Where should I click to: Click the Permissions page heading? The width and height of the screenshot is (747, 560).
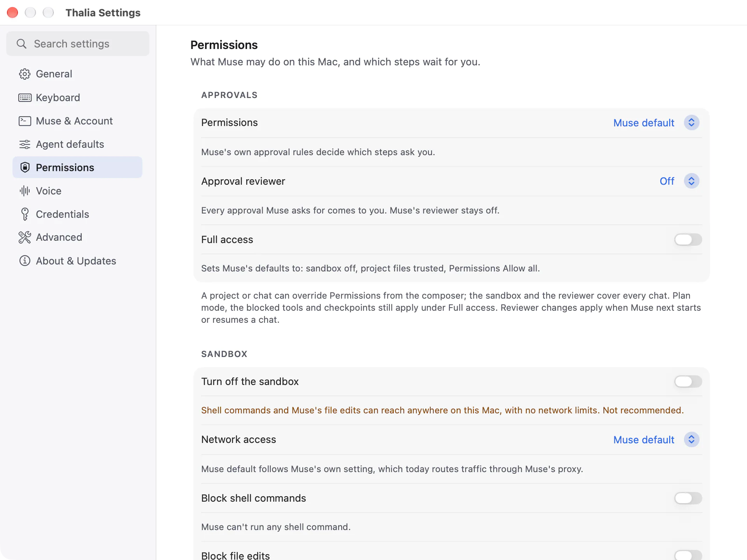click(x=224, y=45)
